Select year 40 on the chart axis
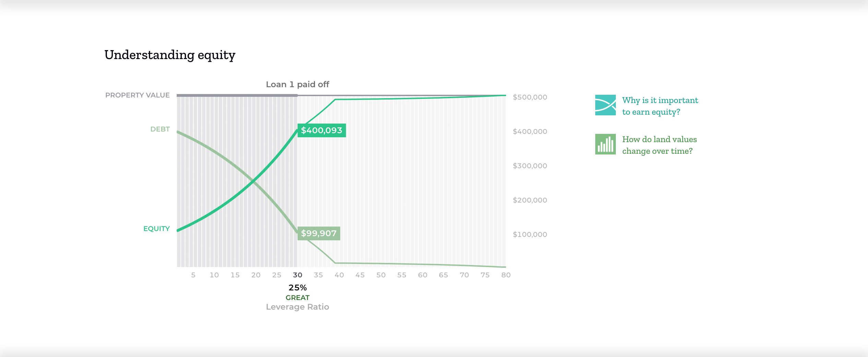Viewport: 868px width, 357px height. [339, 275]
